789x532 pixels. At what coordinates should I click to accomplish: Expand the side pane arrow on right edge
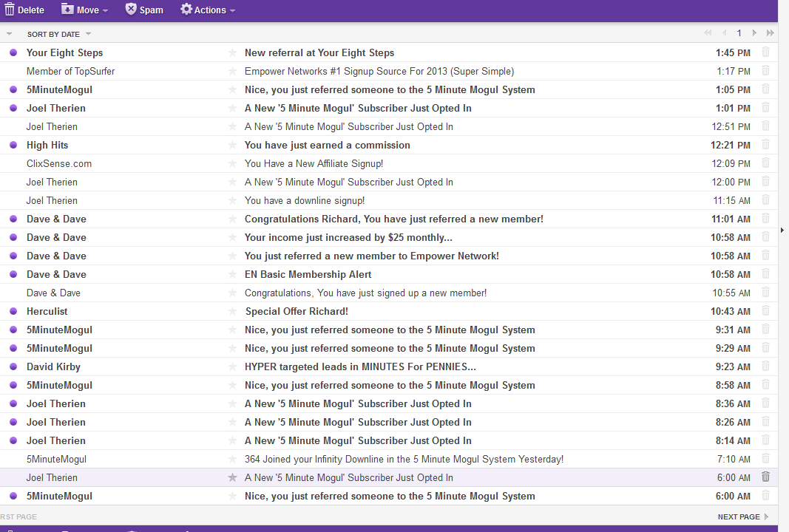(782, 231)
